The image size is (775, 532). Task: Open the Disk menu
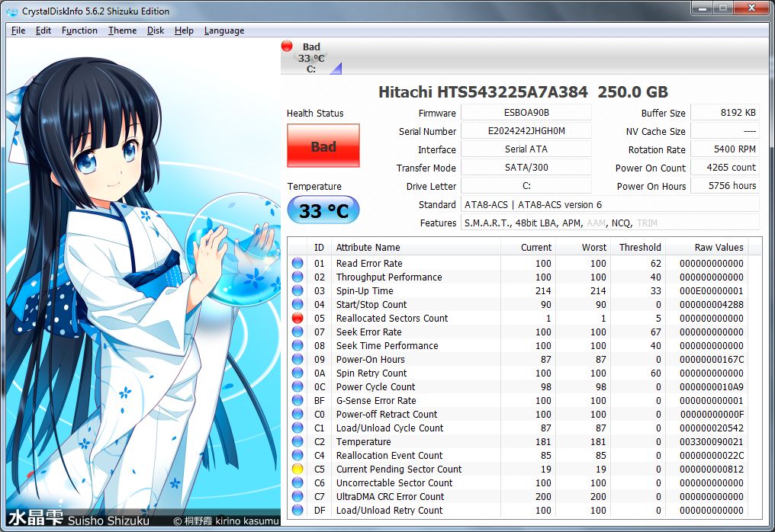[155, 30]
